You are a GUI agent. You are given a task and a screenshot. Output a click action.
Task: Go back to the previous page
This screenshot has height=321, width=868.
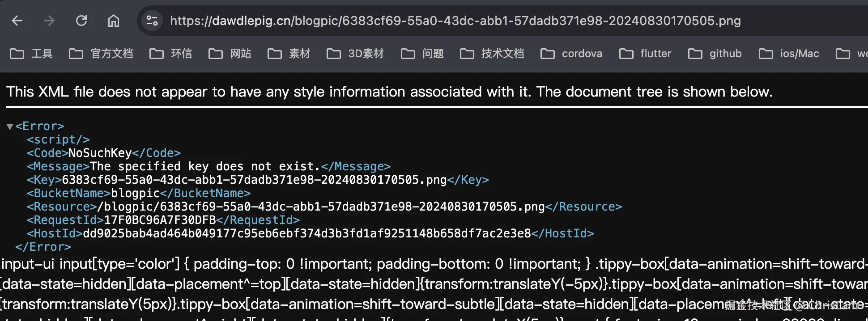17,21
